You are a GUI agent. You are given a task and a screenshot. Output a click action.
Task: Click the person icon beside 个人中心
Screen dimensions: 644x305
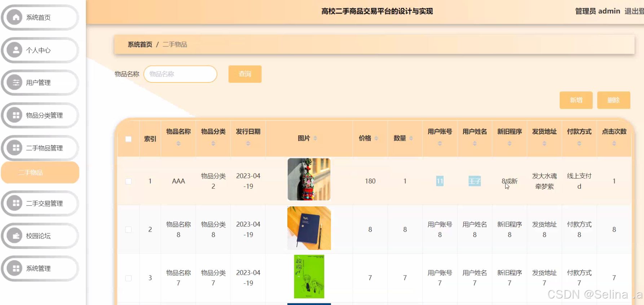click(x=15, y=50)
